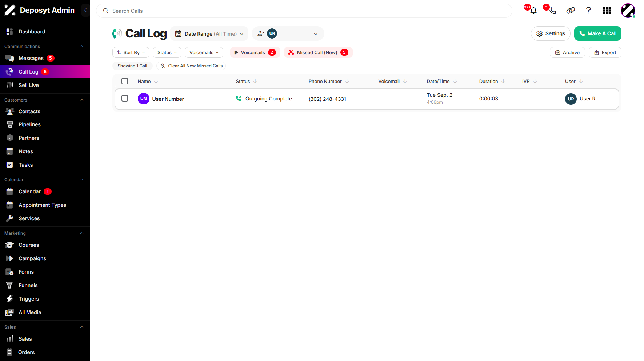Sort by Name column arrow
Viewport: 644px width, 361px height.
(156, 81)
